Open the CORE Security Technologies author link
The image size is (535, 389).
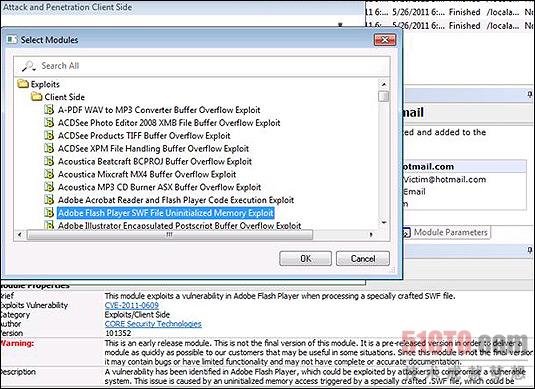(153, 324)
